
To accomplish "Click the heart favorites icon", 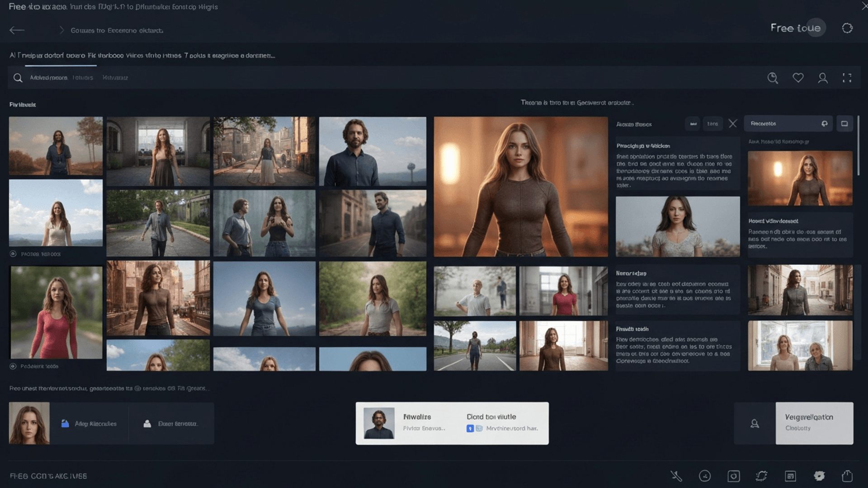I will [x=798, y=78].
